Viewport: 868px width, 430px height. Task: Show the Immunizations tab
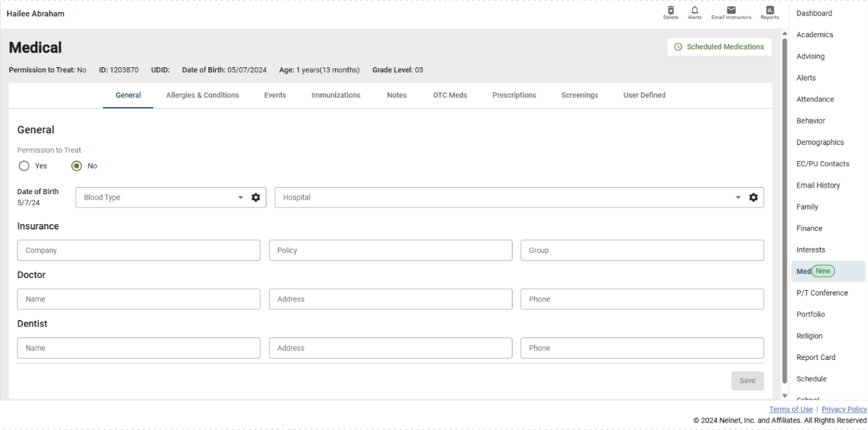click(x=336, y=95)
